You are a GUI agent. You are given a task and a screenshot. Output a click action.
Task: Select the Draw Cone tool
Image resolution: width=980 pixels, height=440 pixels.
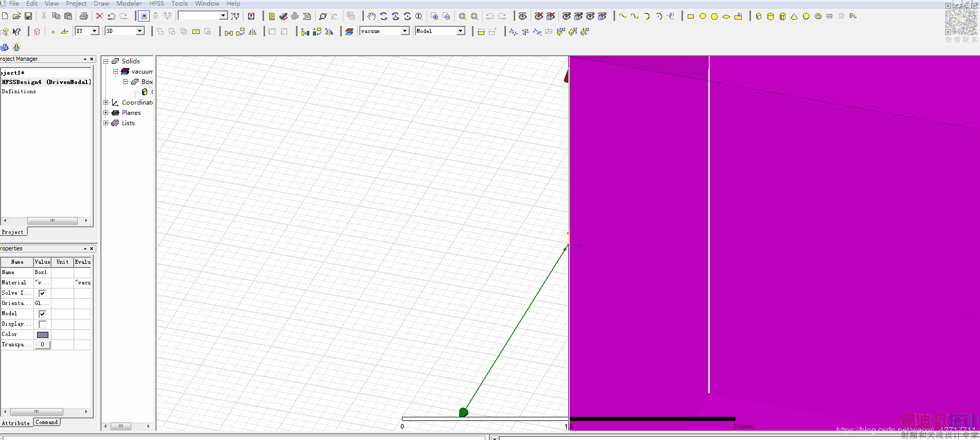coord(794,16)
